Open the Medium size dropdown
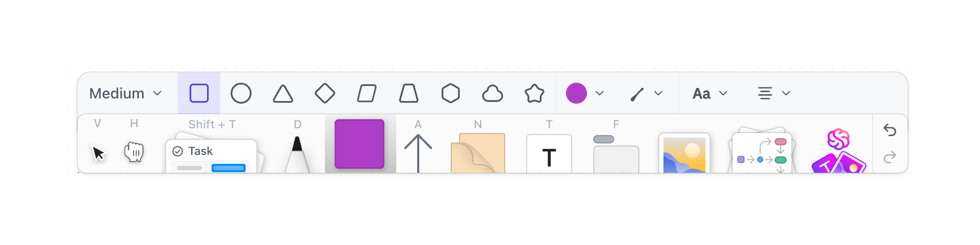The image size is (980, 245). click(x=126, y=93)
